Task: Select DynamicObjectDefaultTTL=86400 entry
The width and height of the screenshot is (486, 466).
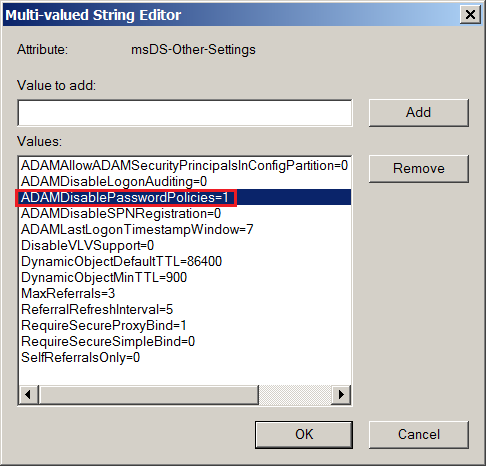Action: pos(185,261)
